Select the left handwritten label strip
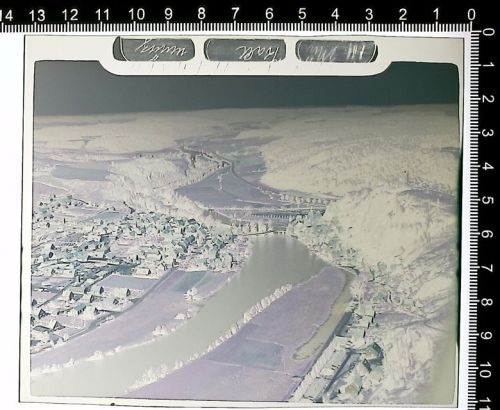Image resolution: width=500 pixels, height=410 pixels. coord(154,49)
